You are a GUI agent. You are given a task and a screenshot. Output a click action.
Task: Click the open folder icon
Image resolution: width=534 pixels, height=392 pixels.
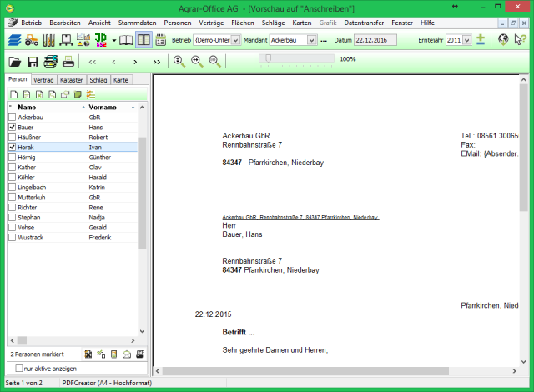(15, 62)
